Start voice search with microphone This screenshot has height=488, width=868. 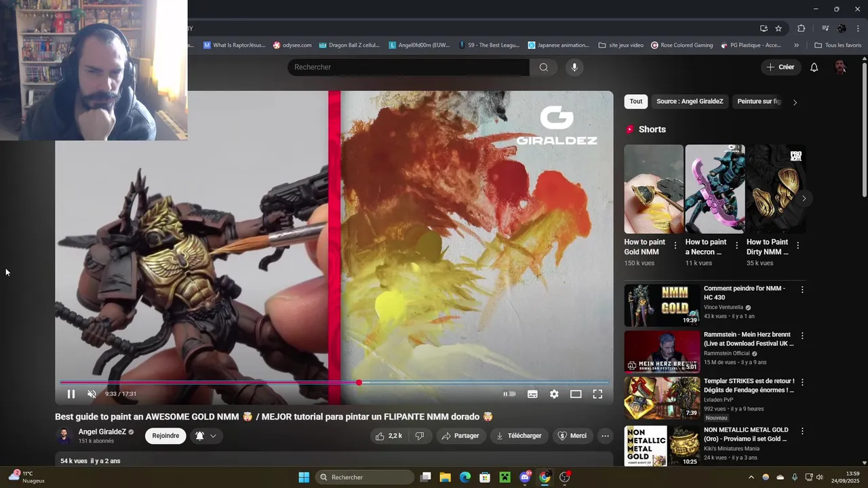pyautogui.click(x=574, y=67)
